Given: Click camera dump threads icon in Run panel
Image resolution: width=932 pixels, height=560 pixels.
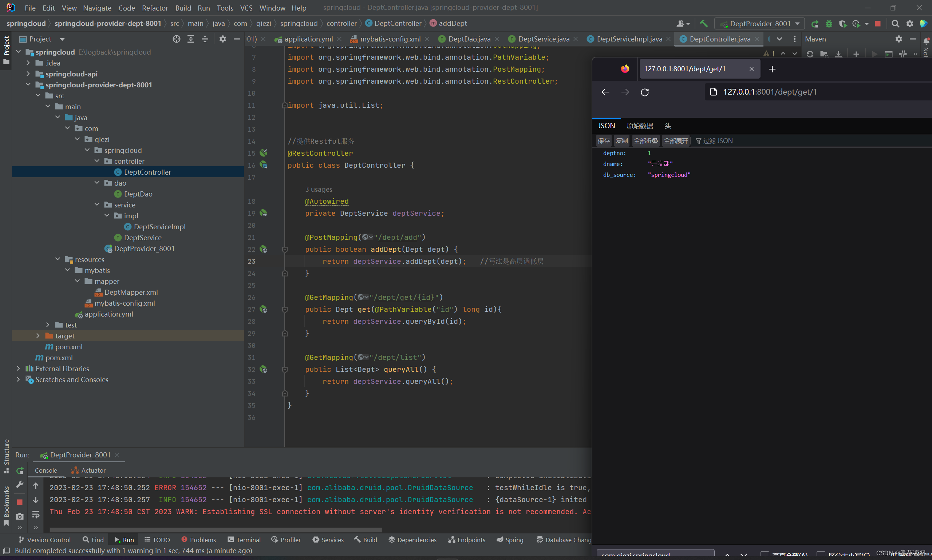Looking at the screenshot, I should 20,516.
